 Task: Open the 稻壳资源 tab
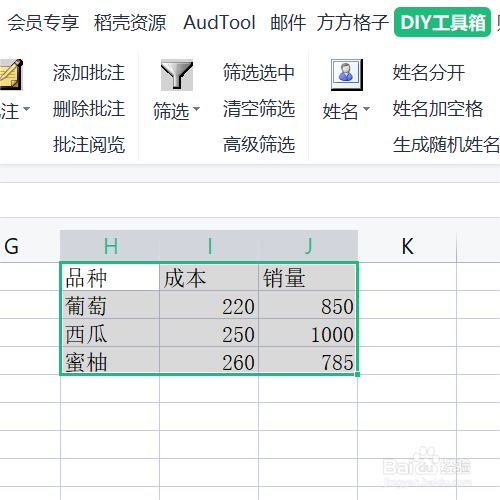(130, 23)
